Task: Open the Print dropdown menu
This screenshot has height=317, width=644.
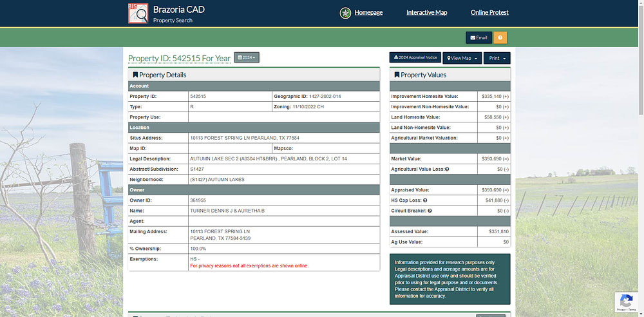Action: [497, 58]
